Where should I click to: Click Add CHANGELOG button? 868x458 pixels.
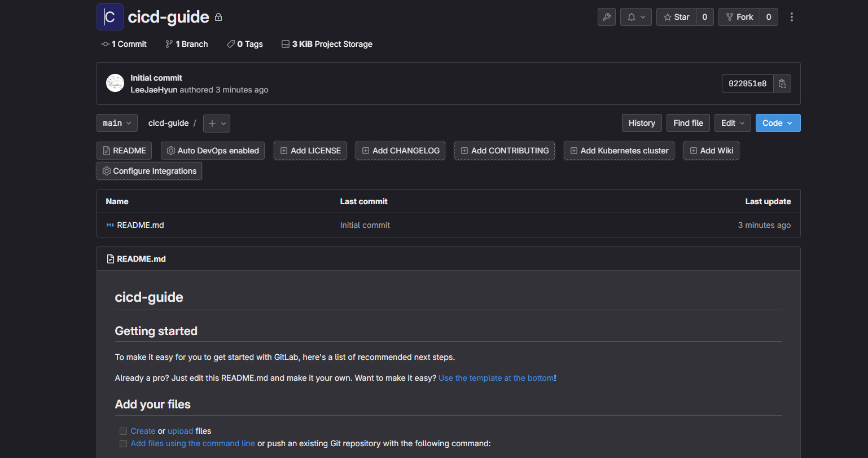pyautogui.click(x=401, y=151)
